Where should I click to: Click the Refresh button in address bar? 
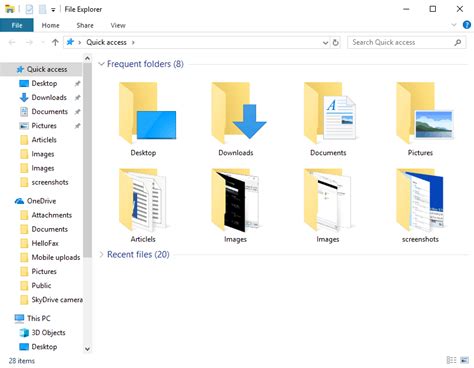tap(336, 42)
